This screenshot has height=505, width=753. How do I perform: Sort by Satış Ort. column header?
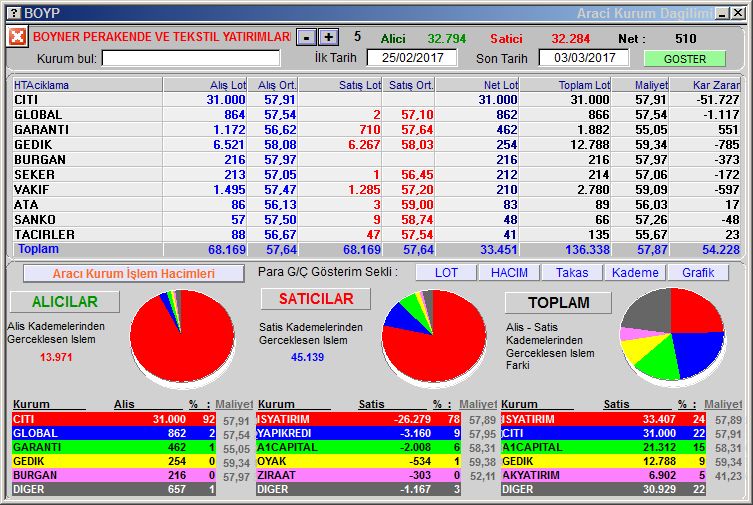tap(408, 85)
